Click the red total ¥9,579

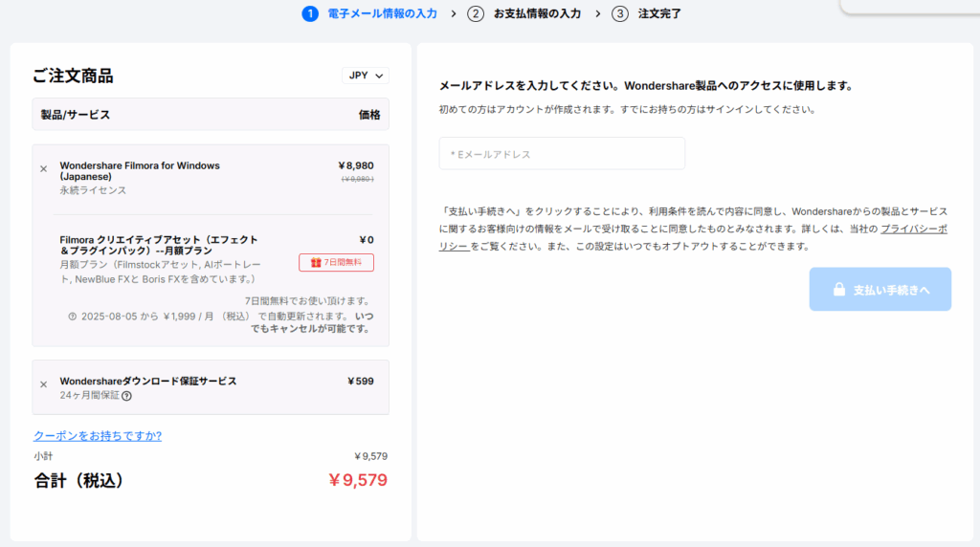(x=358, y=479)
